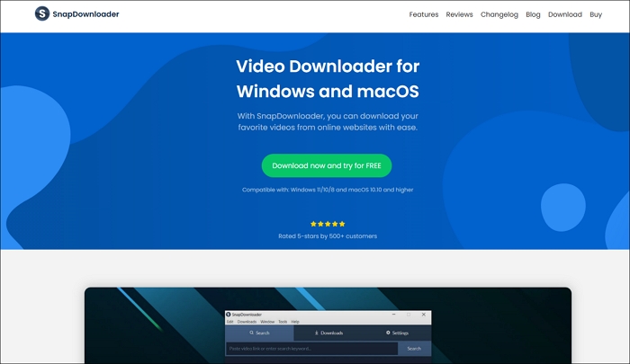Open the Tools menu in app preview

point(283,322)
